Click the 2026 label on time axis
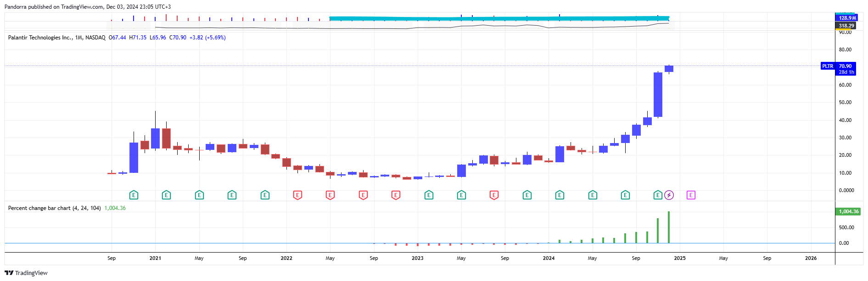Screen dimensions: 868x281 [811, 258]
